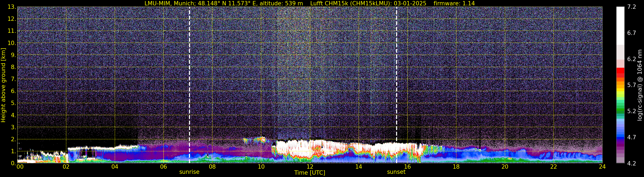
Task: Click the colorbar value '6.2'
Action: (x=632, y=59)
